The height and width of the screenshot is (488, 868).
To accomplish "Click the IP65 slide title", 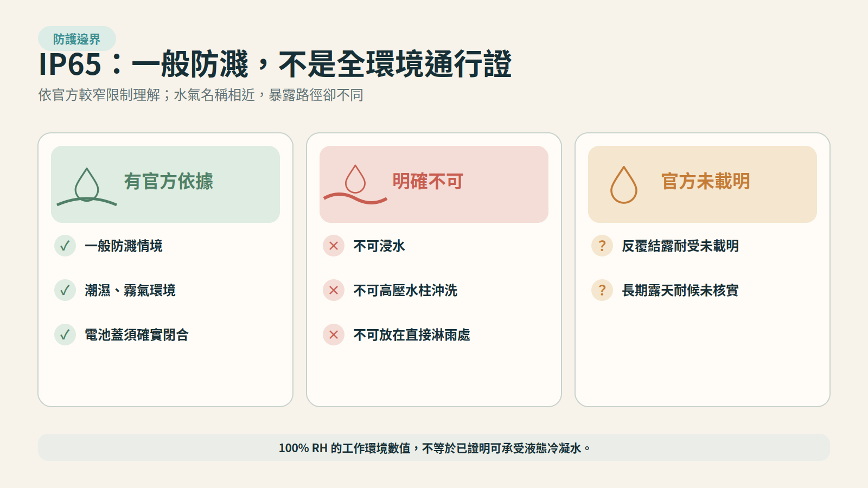I will (275, 65).
